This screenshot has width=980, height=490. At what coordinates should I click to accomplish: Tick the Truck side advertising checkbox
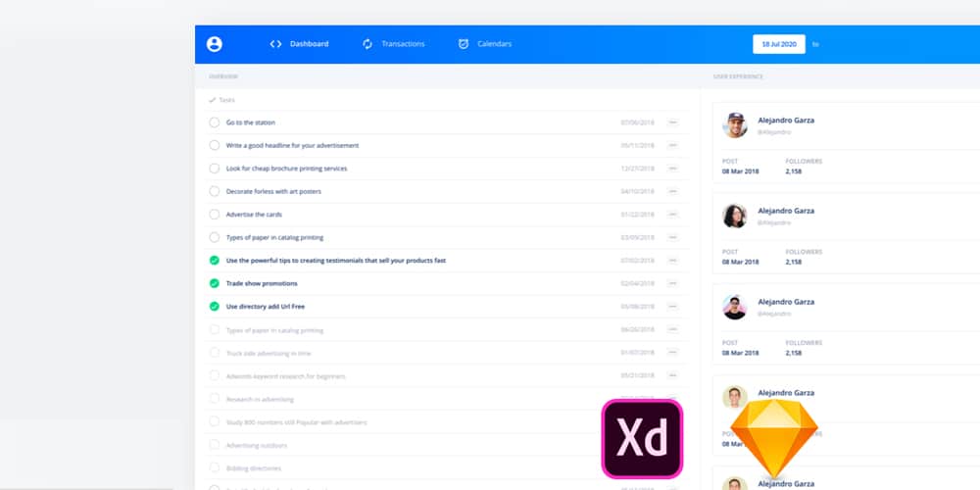pos(215,353)
